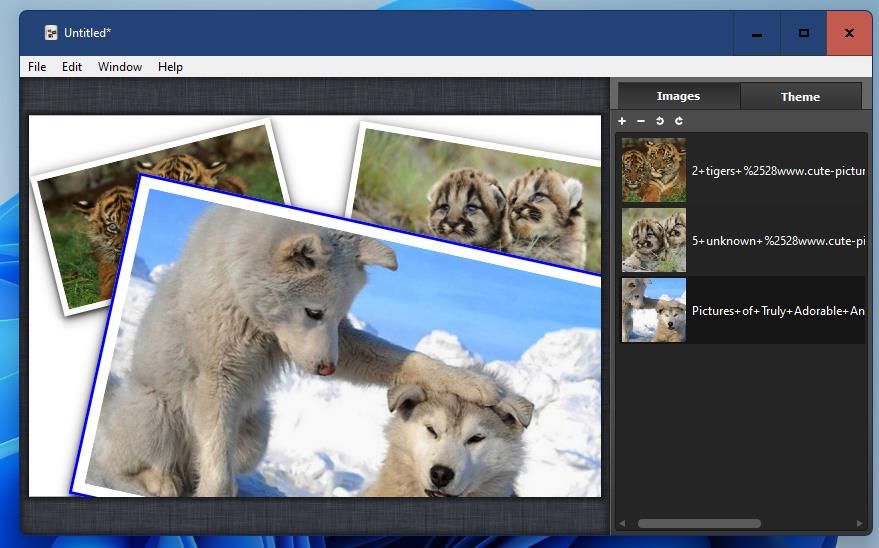Maximize the Untitled window
879x548 pixels.
click(803, 34)
